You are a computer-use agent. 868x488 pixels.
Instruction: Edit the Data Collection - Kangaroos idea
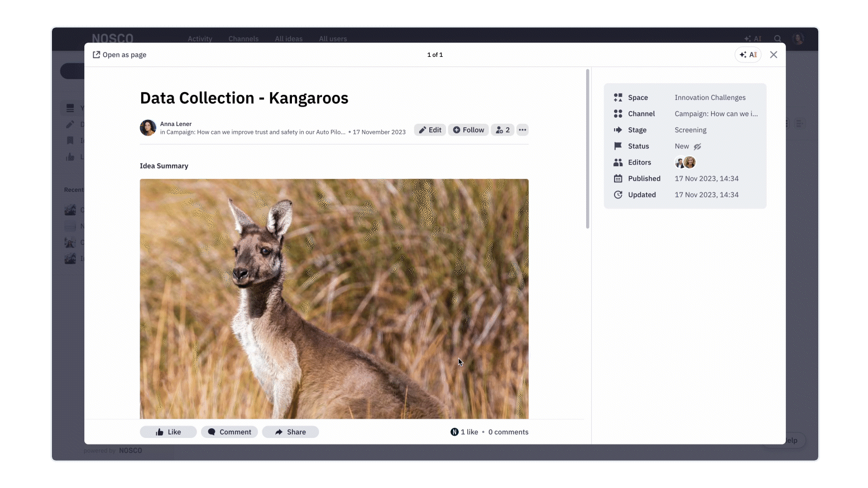tap(430, 130)
